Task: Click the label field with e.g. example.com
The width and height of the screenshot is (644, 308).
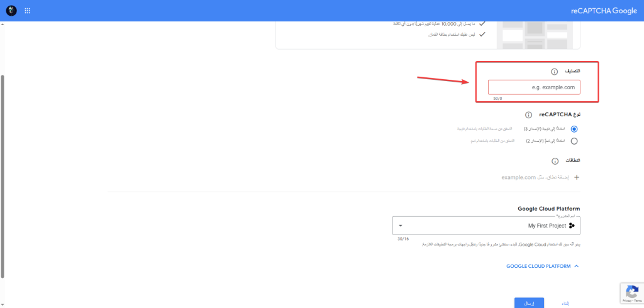Action: click(x=534, y=87)
